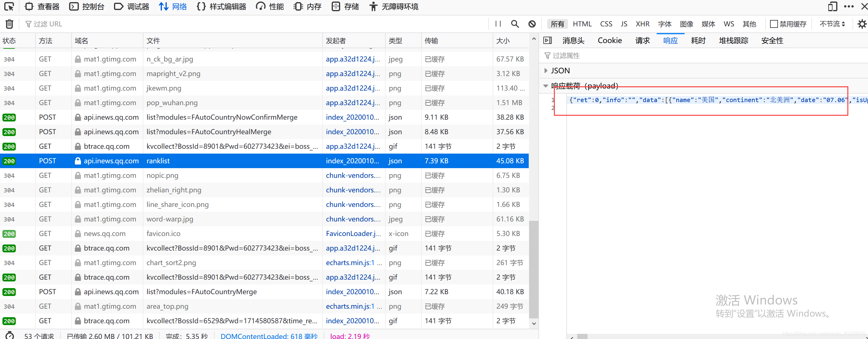Filter requests by XHR type
Screen dimensions: 868x339
click(x=642, y=24)
